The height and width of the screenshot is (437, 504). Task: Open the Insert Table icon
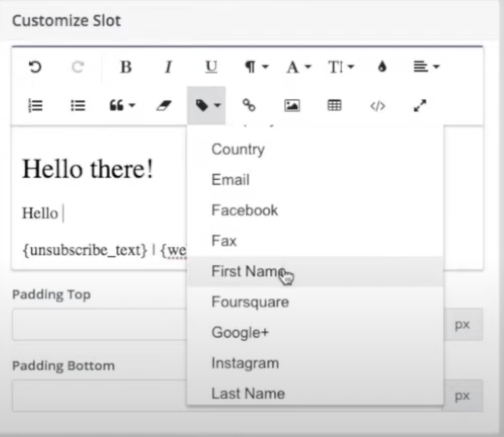tap(334, 105)
